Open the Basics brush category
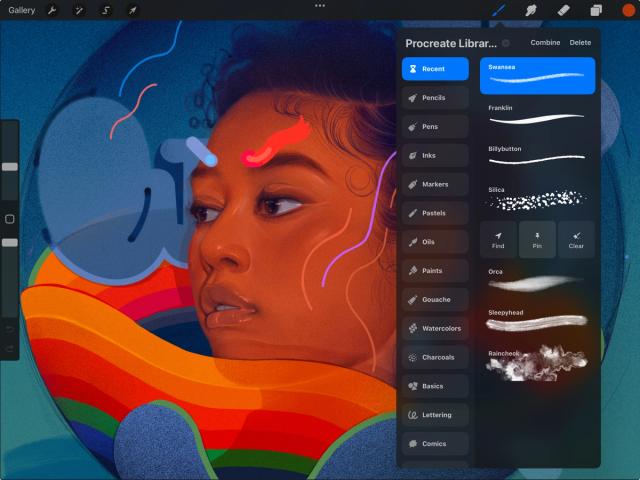The height and width of the screenshot is (480, 640). [x=435, y=386]
